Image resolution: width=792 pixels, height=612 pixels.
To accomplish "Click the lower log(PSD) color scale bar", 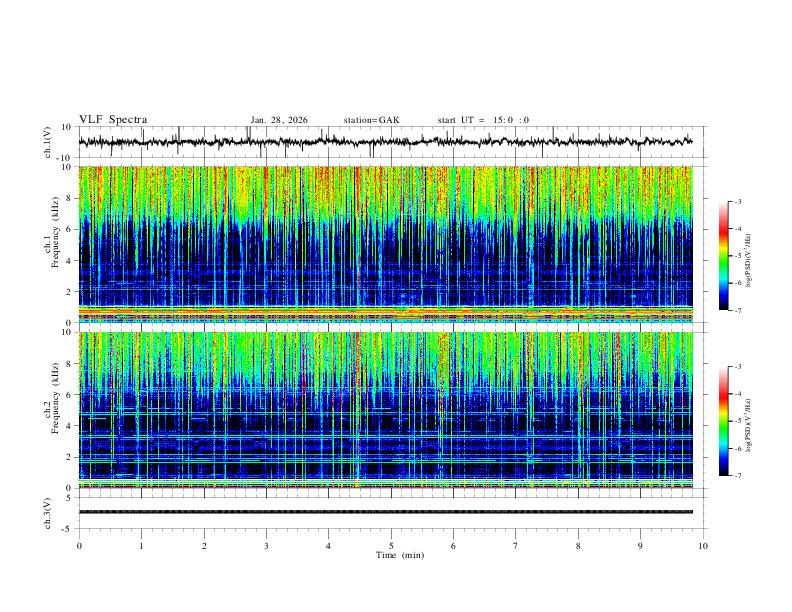I will [723, 421].
